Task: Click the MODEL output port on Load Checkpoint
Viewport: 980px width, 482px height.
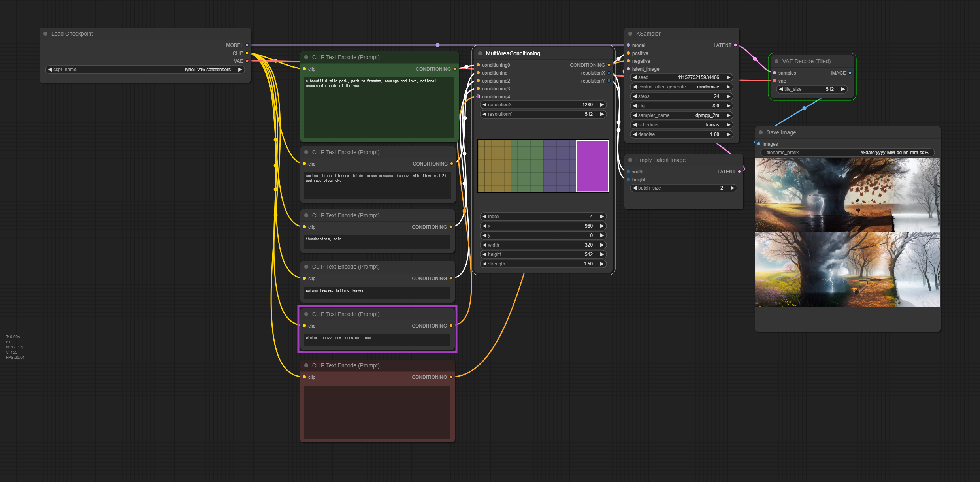Action: tap(247, 45)
